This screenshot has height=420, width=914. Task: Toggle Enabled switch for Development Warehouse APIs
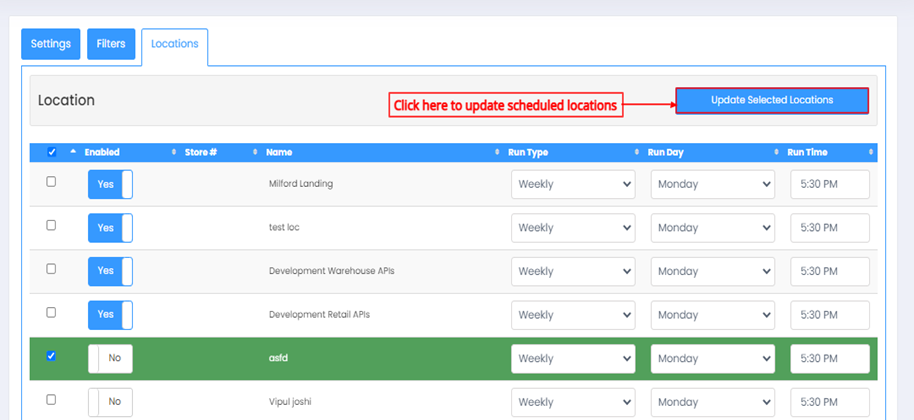click(110, 271)
